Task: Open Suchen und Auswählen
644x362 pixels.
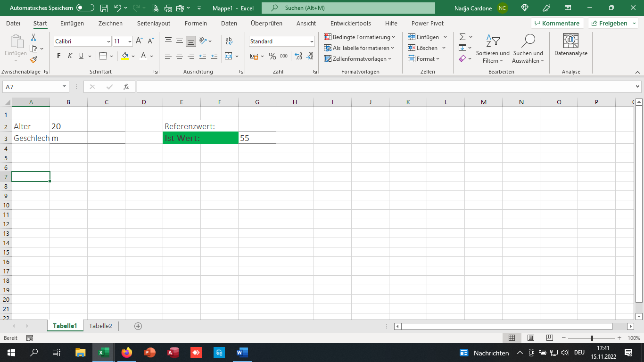Action: pyautogui.click(x=528, y=49)
